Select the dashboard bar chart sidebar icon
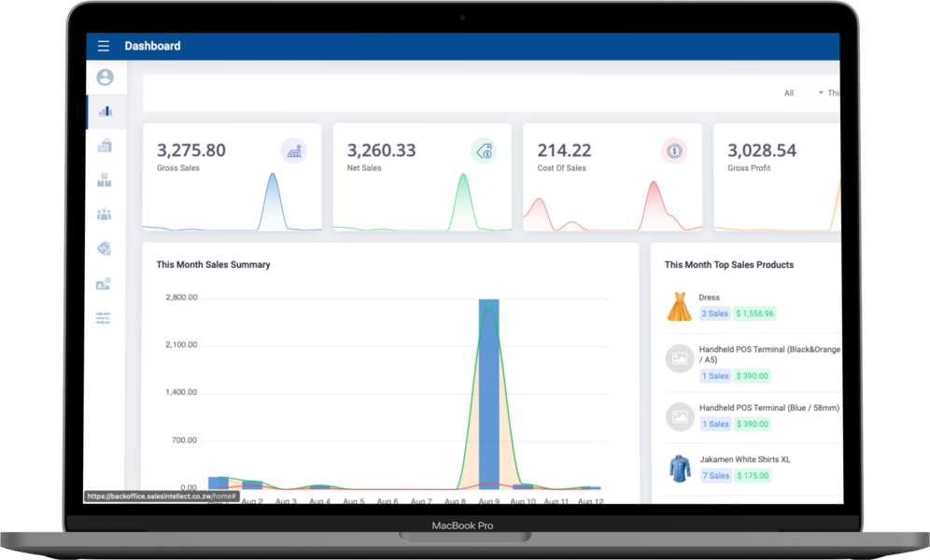This screenshot has height=560, width=930. [105, 112]
